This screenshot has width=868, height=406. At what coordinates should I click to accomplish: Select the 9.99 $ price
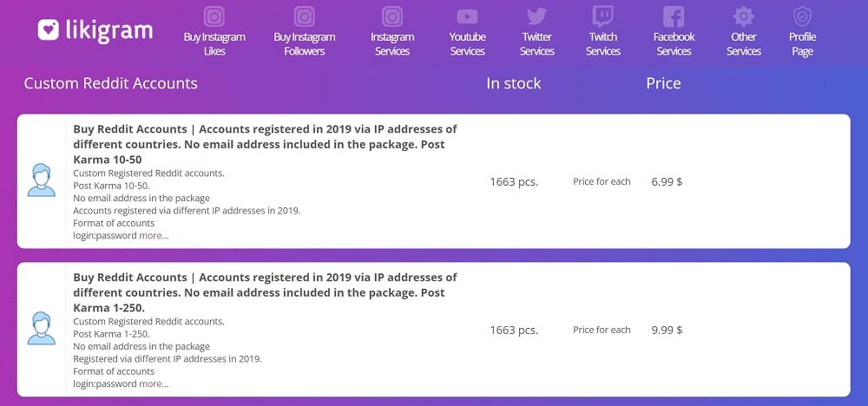click(x=667, y=331)
